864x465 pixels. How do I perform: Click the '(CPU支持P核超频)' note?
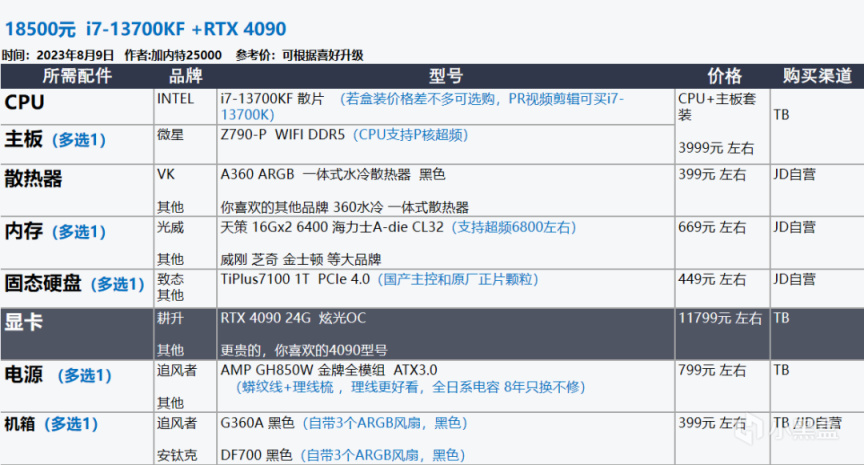pyautogui.click(x=411, y=135)
